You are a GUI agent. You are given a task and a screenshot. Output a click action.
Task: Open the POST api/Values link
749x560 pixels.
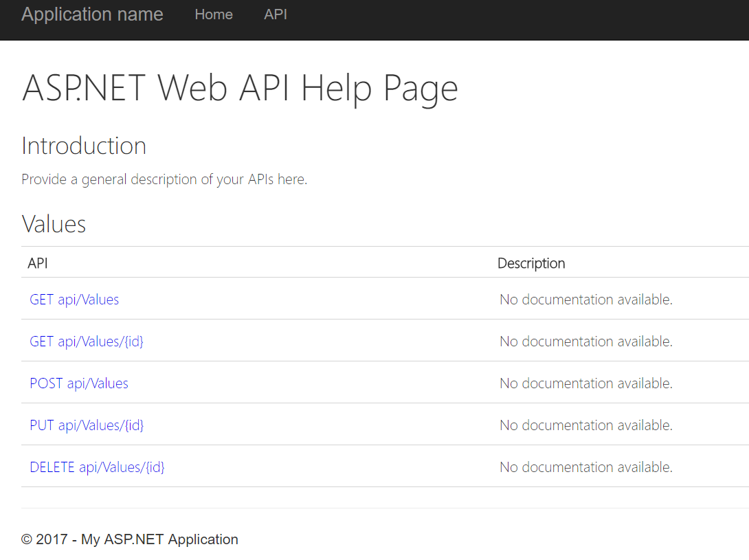click(x=79, y=383)
